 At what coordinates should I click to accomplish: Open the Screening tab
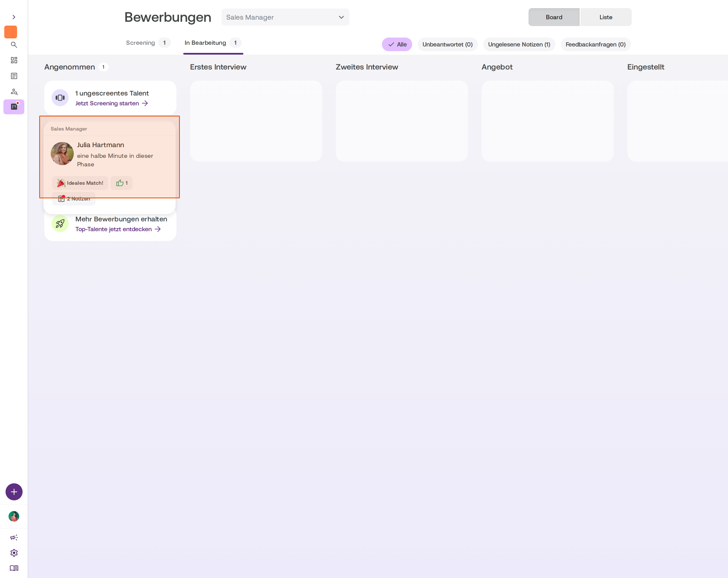click(148, 43)
